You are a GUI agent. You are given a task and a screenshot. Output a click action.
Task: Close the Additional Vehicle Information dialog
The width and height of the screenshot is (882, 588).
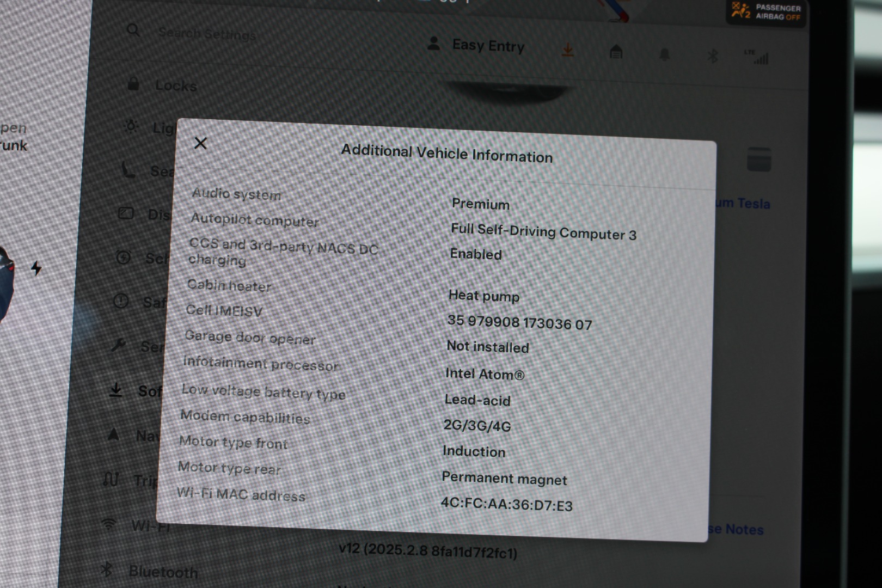click(200, 143)
